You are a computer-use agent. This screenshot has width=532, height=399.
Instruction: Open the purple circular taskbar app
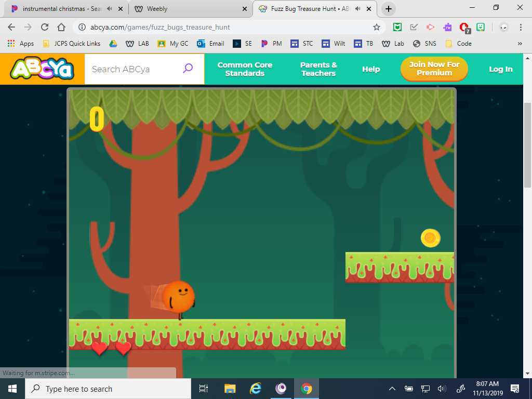click(x=281, y=389)
